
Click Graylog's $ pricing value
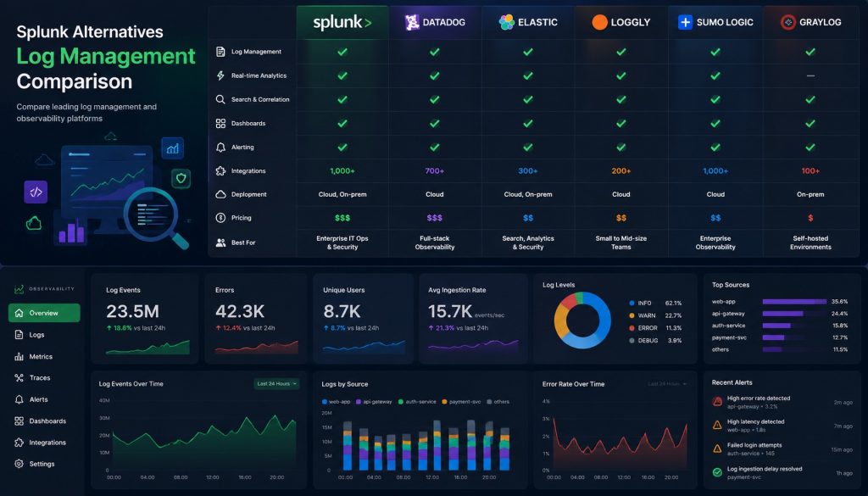[x=810, y=218]
